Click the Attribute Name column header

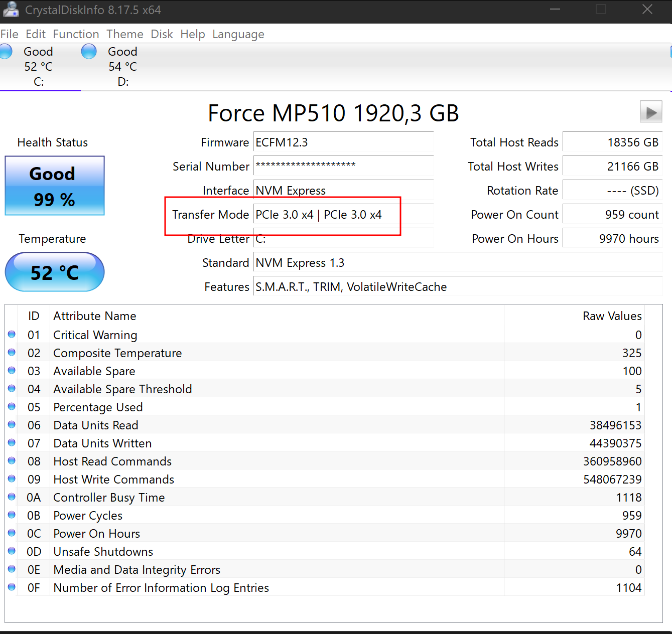tap(95, 316)
